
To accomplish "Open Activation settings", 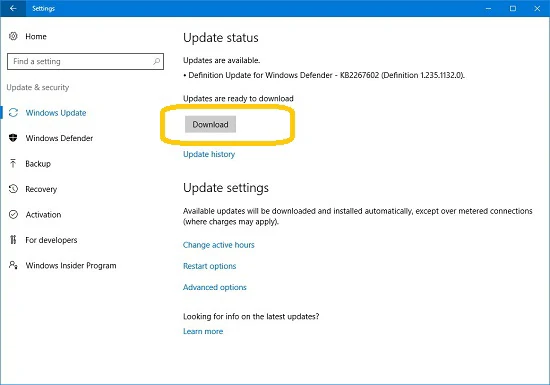I will [x=43, y=215].
